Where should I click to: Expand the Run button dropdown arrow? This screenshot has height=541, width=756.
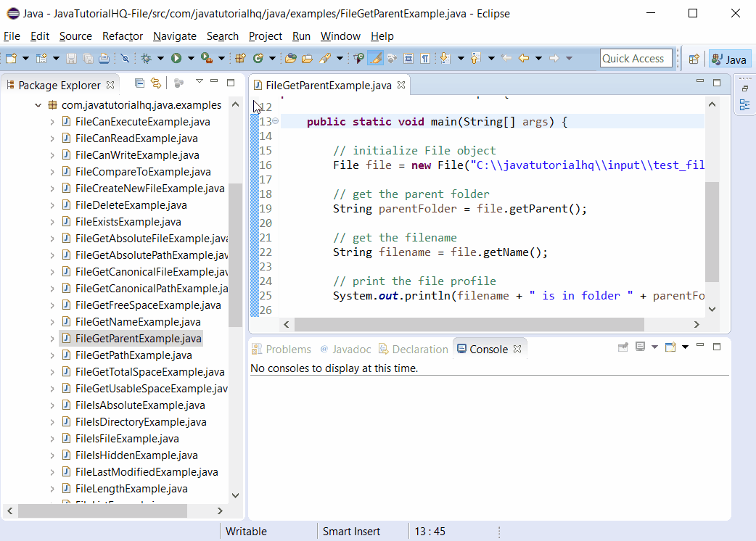[189, 58]
